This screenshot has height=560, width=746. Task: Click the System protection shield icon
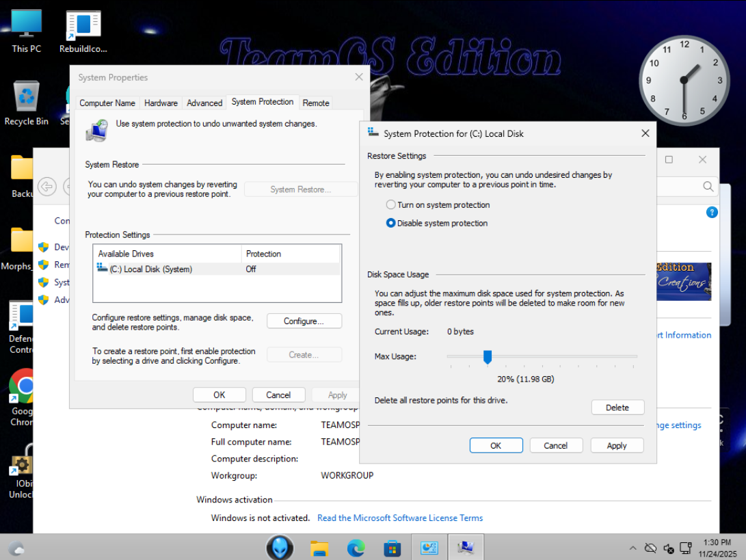coord(43,282)
